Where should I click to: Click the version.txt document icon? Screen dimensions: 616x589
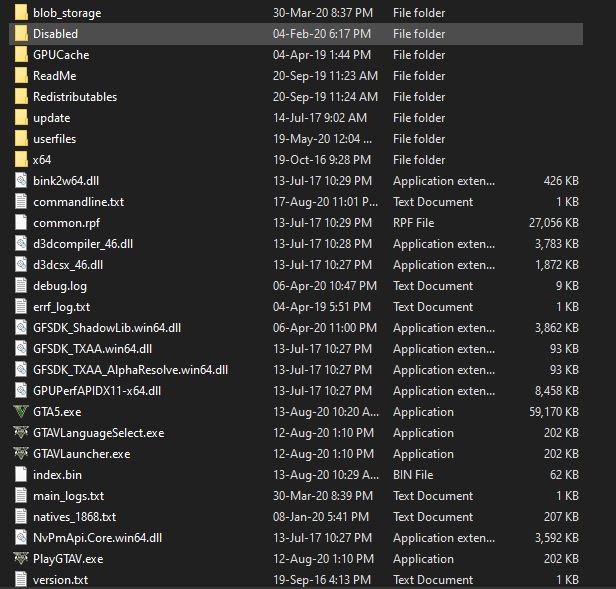(21, 580)
